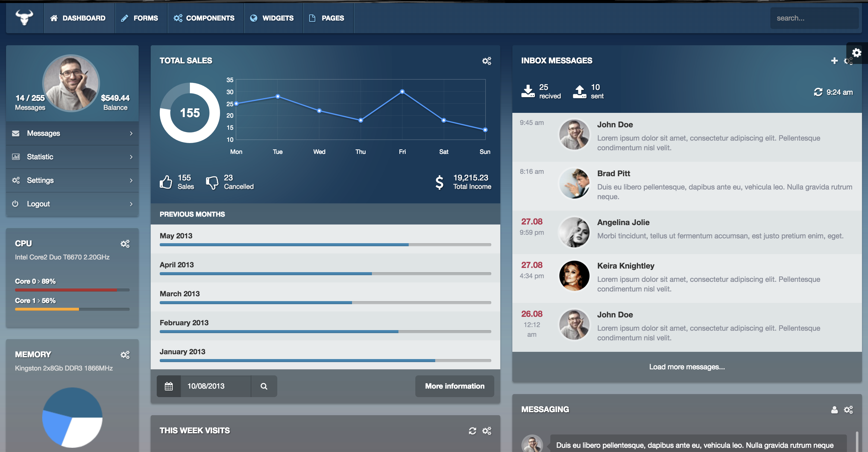Click the calendar icon beside the date field
Viewport: 868px width, 452px height.
[169, 386]
